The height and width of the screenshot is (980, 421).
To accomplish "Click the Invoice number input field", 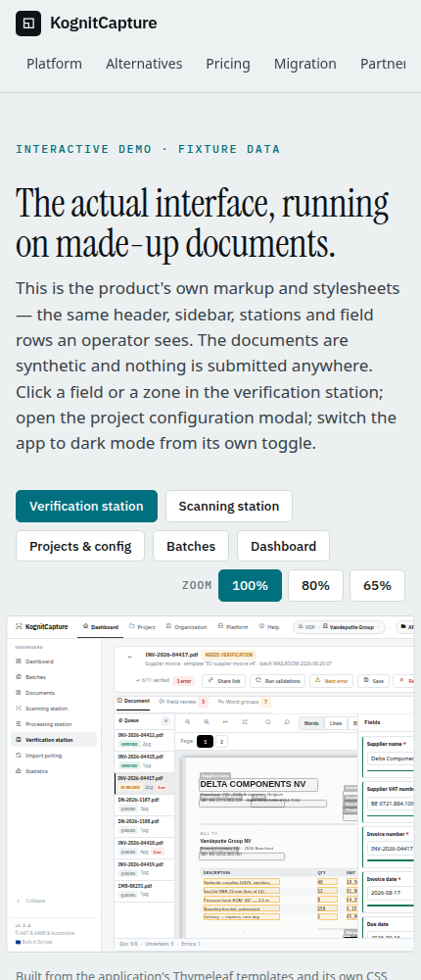I will point(391,848).
